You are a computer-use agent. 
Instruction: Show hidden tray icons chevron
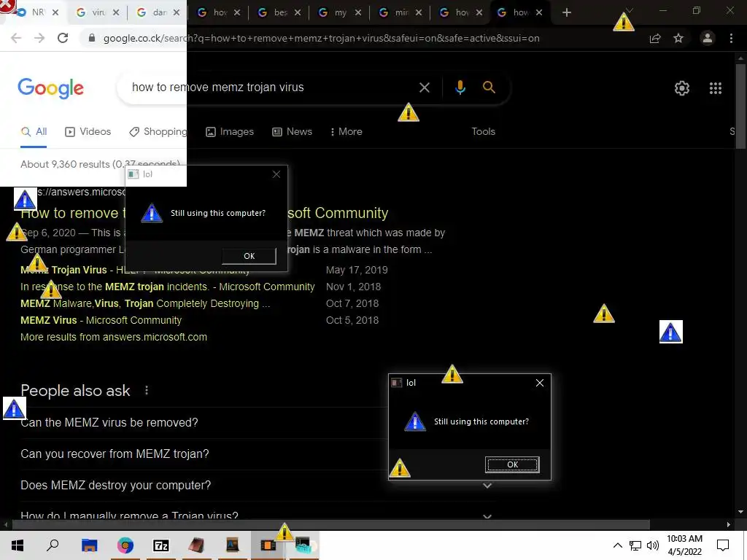pyautogui.click(x=617, y=545)
